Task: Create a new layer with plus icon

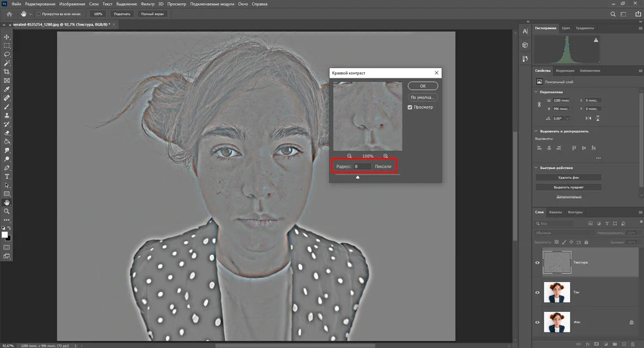Action: point(623,344)
